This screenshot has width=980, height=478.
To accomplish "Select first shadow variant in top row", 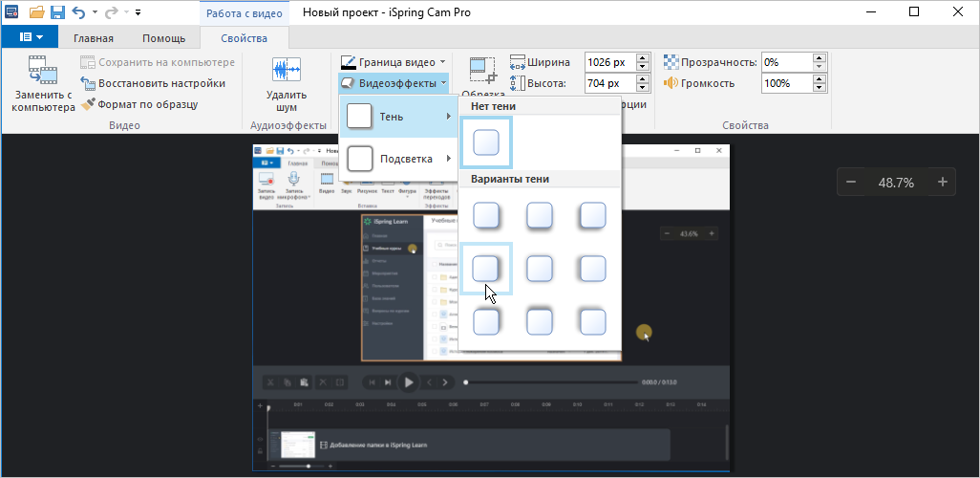I will click(x=486, y=214).
